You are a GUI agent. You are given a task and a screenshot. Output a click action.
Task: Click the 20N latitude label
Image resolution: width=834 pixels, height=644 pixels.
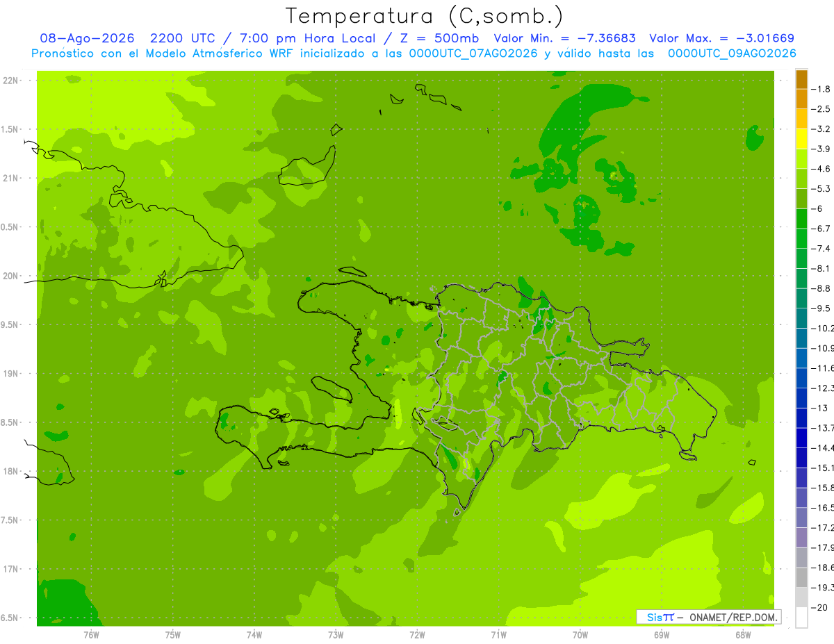[x=10, y=276]
